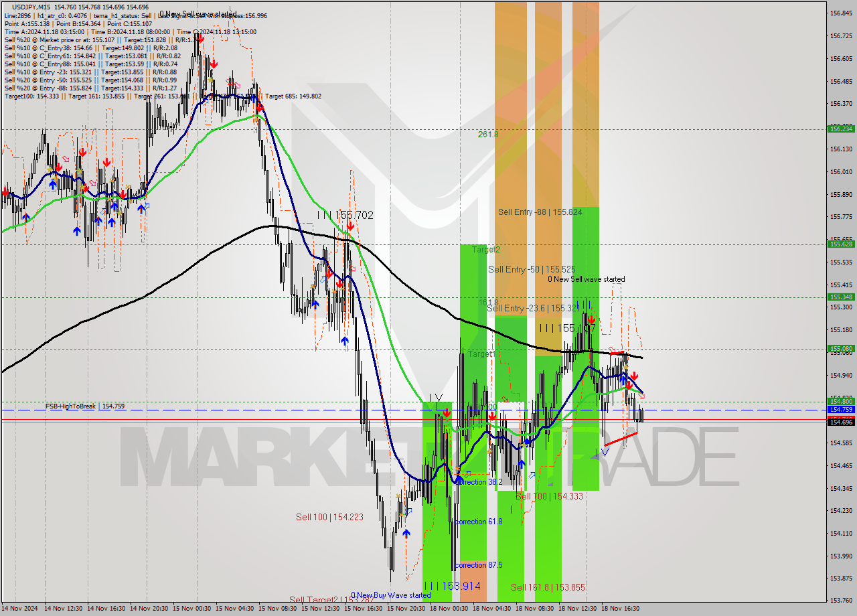Click the black 154.696 current price tag
The image size is (857, 616).
click(841, 422)
